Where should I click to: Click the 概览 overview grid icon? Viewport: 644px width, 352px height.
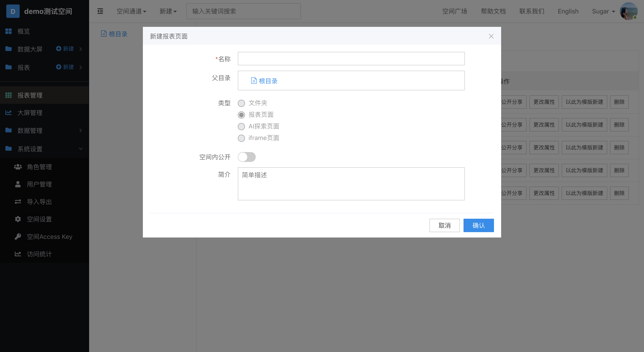pos(9,31)
